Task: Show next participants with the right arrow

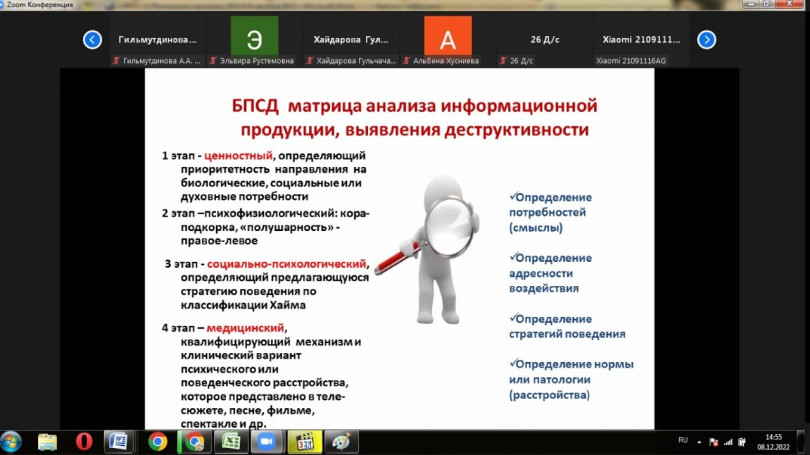Action: (706, 40)
